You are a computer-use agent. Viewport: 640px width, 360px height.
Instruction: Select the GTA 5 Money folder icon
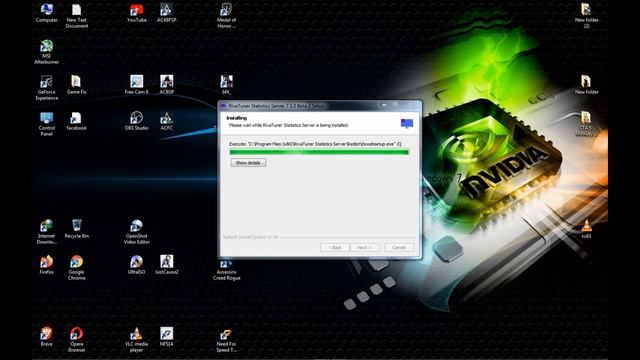(586, 124)
